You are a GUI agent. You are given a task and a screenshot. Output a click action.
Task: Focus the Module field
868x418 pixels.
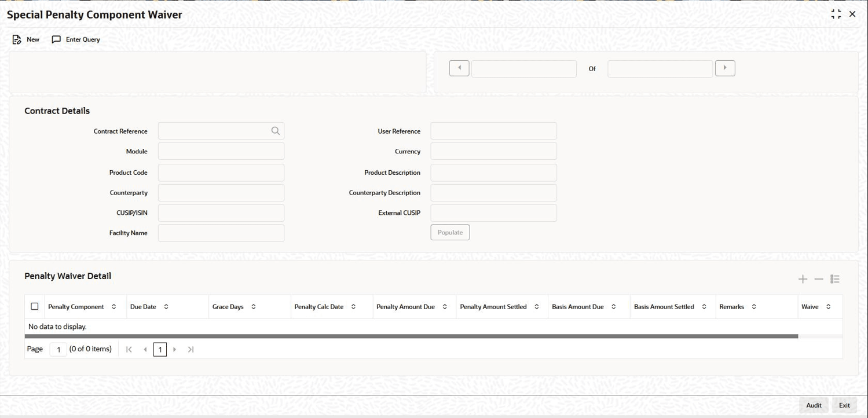click(x=221, y=151)
